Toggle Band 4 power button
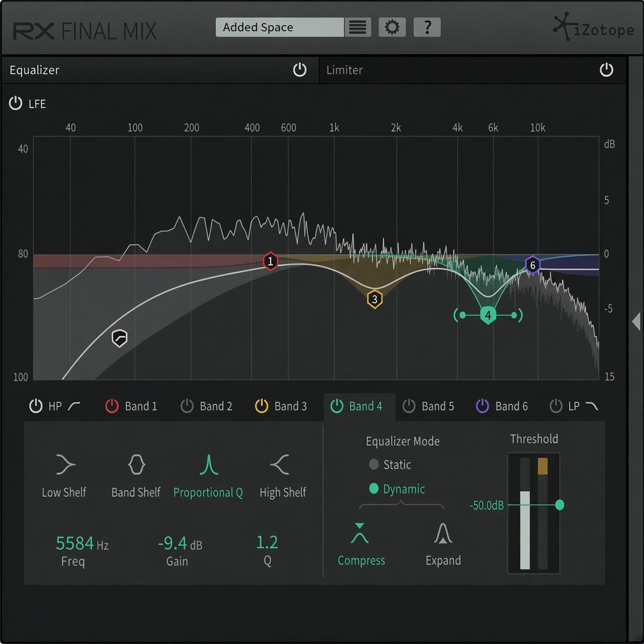Viewport: 644px width, 644px height. coord(337,406)
